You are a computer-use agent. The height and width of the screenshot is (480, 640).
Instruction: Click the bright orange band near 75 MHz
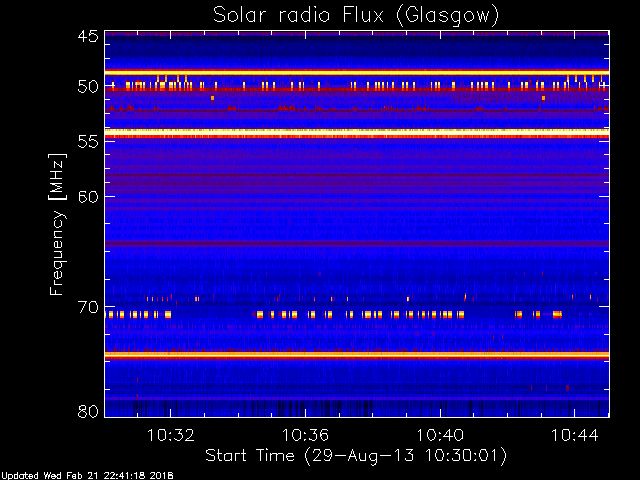357,355
